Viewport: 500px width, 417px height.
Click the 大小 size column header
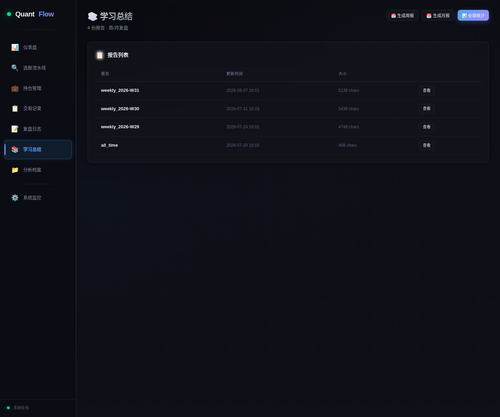(x=342, y=74)
